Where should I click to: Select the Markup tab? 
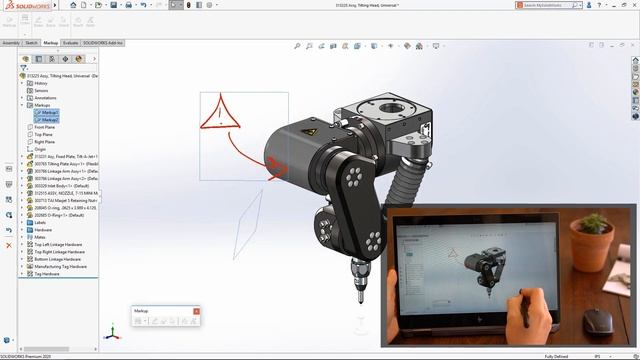pos(51,43)
